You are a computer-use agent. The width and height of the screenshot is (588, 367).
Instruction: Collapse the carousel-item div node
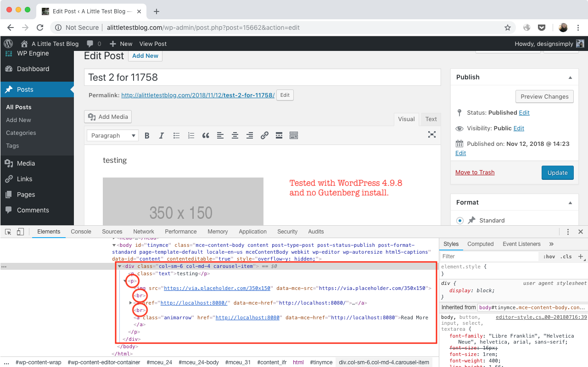pyautogui.click(x=120, y=266)
